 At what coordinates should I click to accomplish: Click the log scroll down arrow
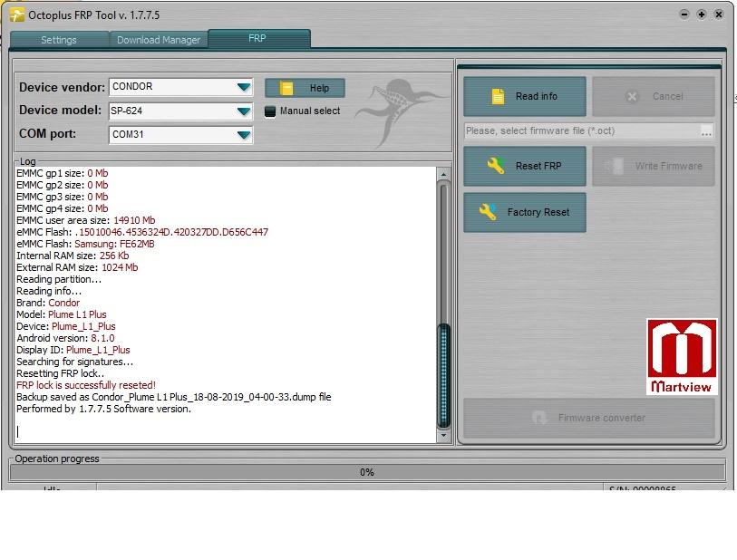443,436
